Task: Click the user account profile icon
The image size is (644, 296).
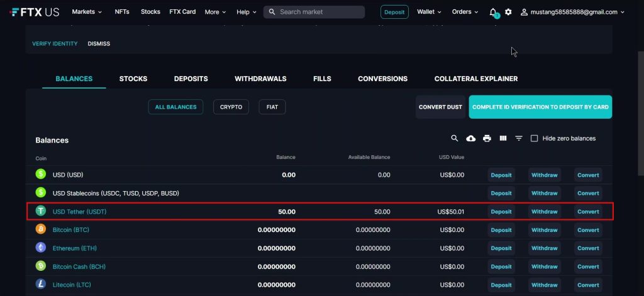Action: point(524,13)
